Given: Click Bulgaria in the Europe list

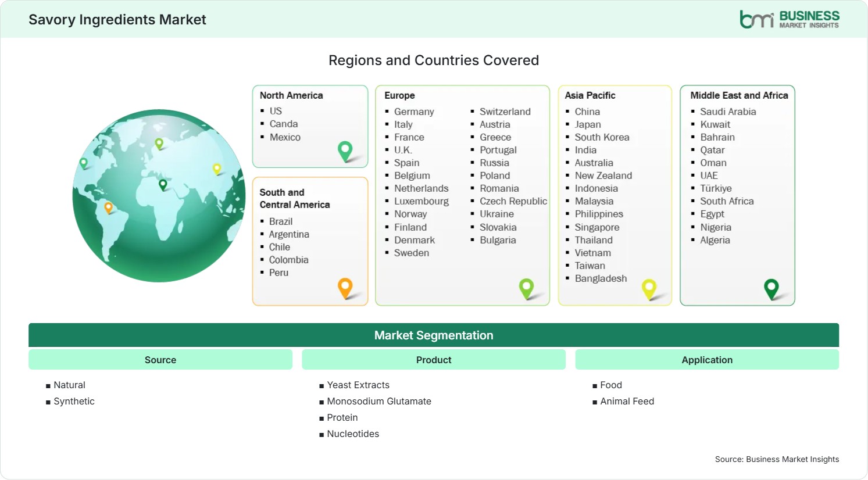Looking at the screenshot, I should (498, 240).
